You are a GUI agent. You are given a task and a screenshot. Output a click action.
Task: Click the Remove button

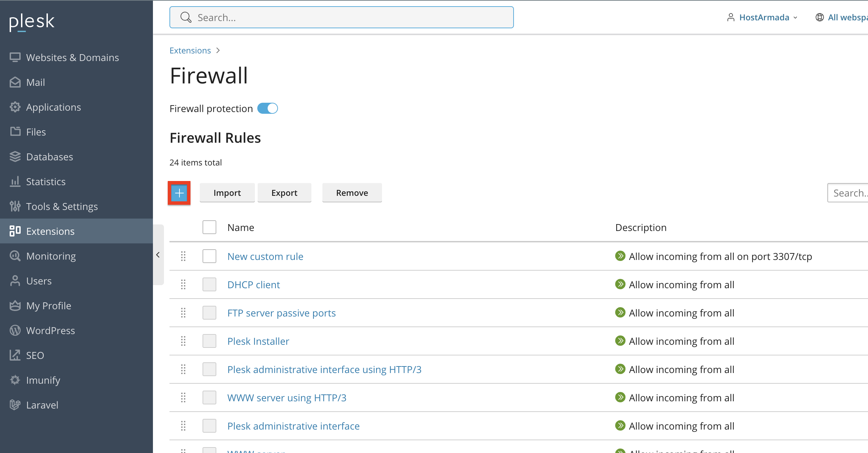352,193
